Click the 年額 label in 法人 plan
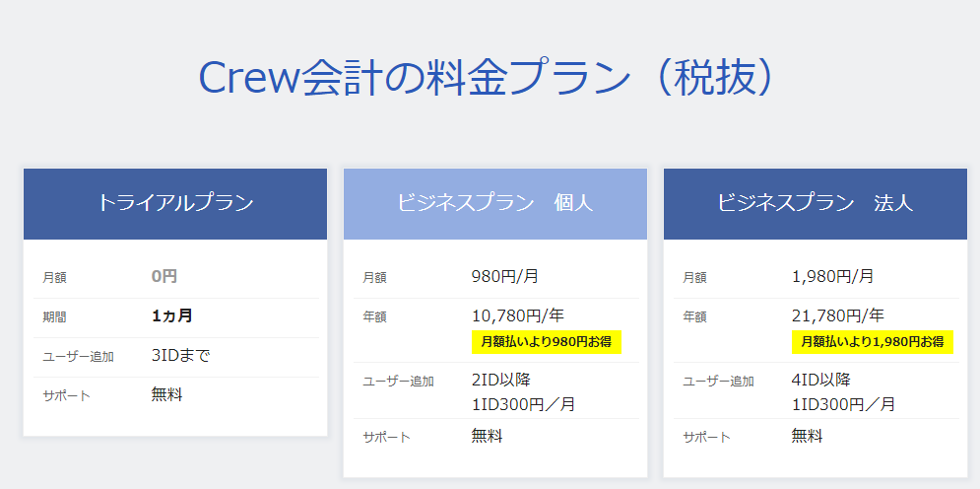Screen dimensions: 980x489 click(x=695, y=317)
